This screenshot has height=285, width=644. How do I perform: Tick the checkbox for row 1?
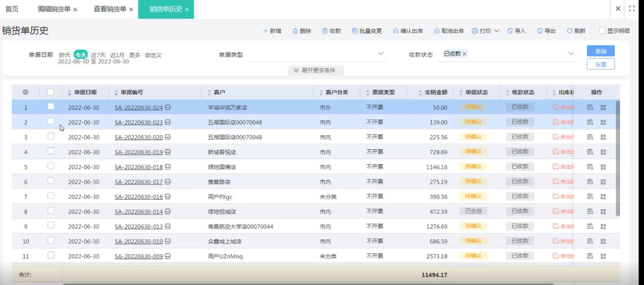(x=51, y=107)
